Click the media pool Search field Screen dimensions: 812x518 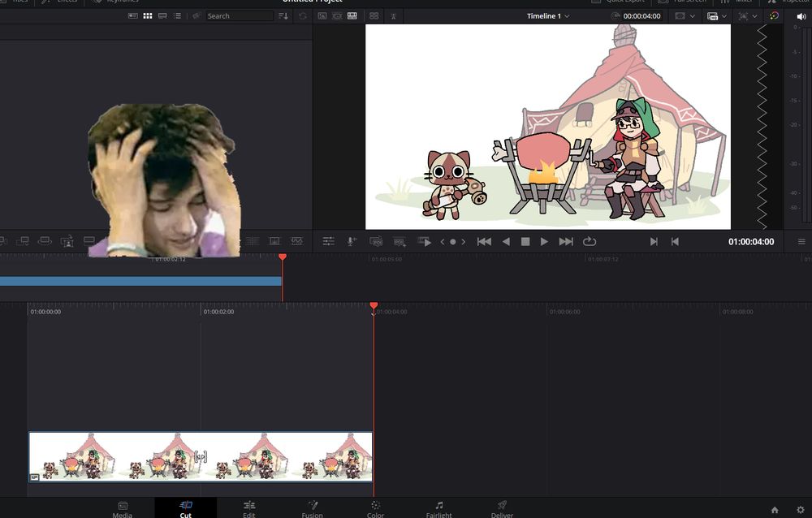click(x=240, y=16)
